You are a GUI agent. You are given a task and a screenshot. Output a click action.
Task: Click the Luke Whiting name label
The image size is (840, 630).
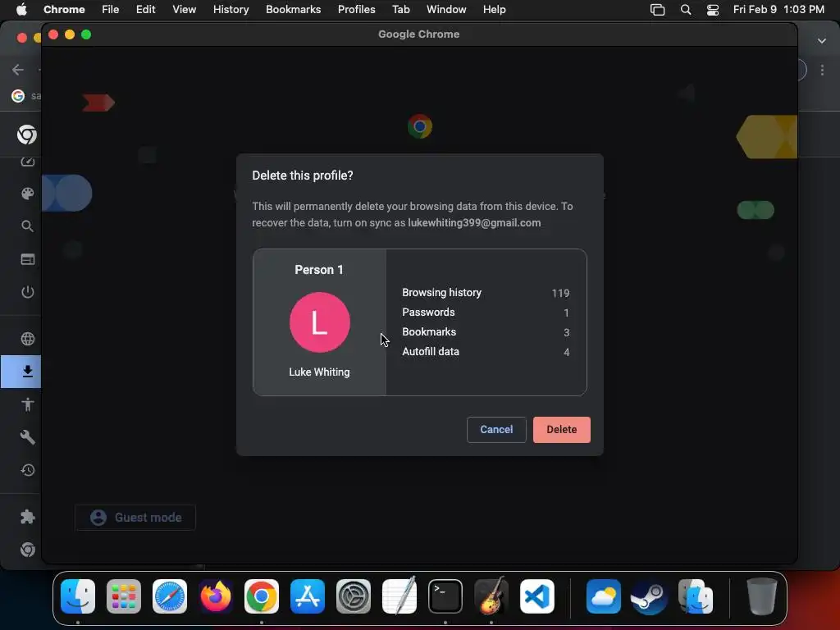click(x=319, y=372)
